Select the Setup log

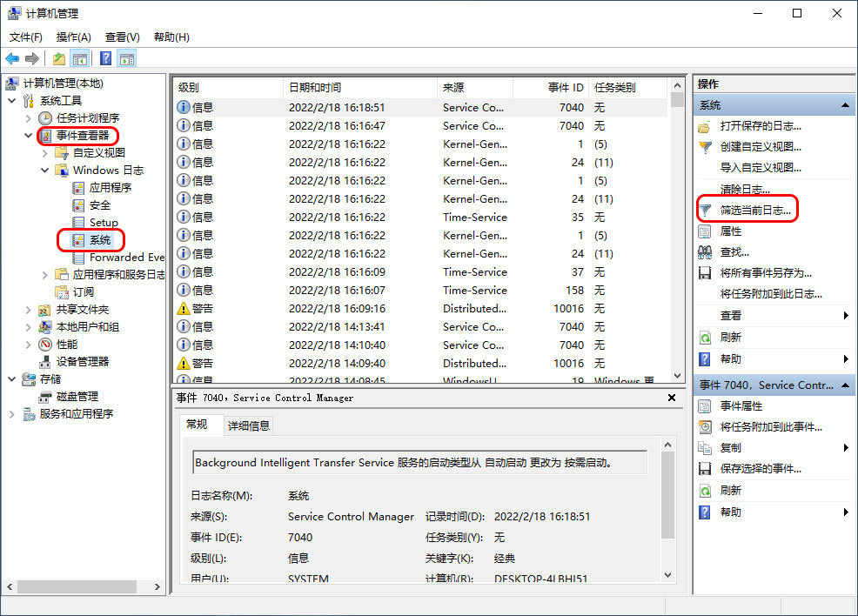104,223
